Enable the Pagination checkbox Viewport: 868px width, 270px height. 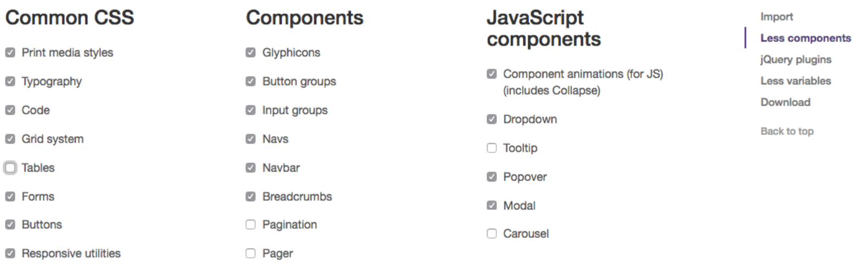click(x=250, y=224)
